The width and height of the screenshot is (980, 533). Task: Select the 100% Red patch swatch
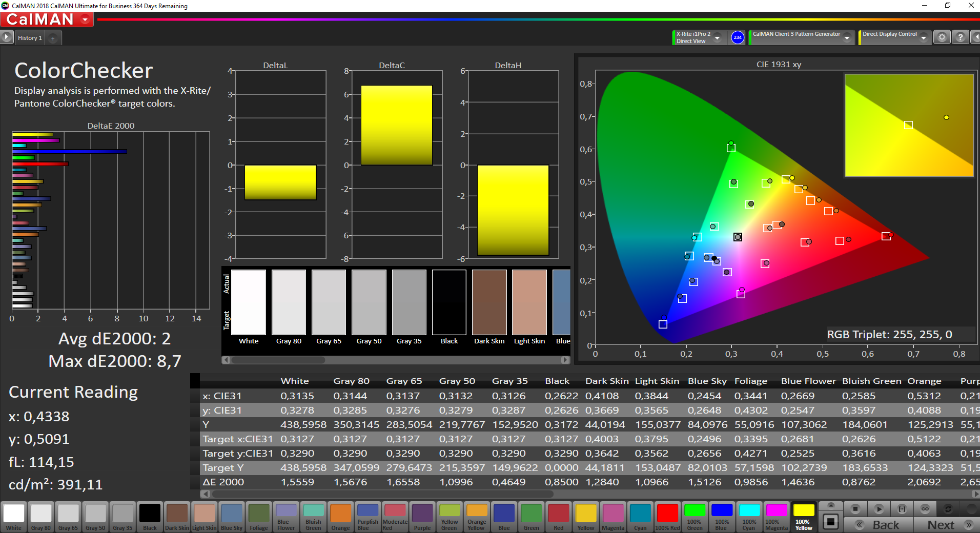pos(667,517)
